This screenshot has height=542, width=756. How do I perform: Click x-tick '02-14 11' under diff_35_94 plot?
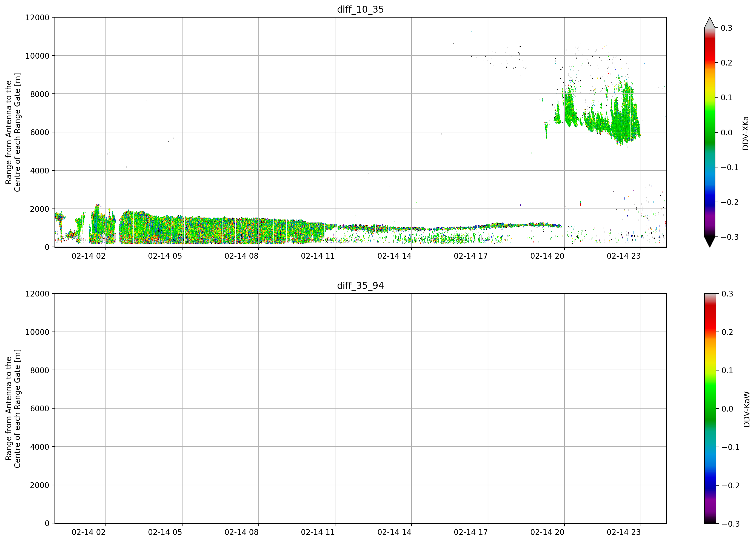click(318, 532)
